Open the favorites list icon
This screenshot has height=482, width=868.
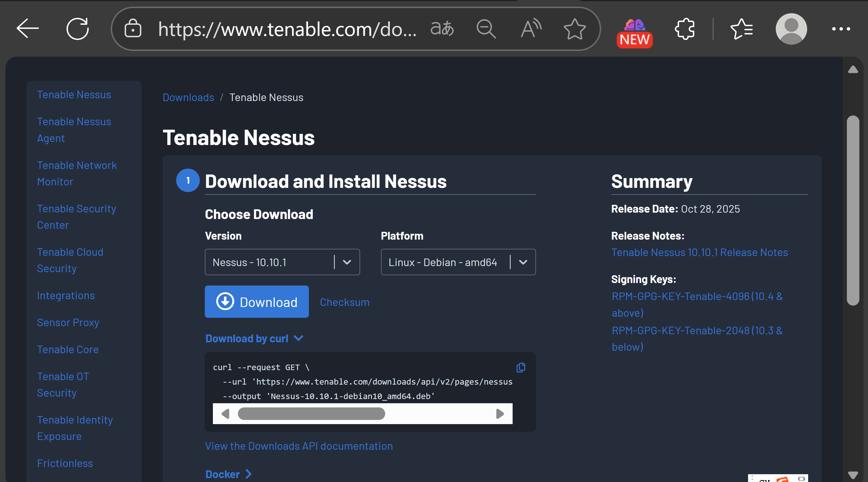[741, 29]
